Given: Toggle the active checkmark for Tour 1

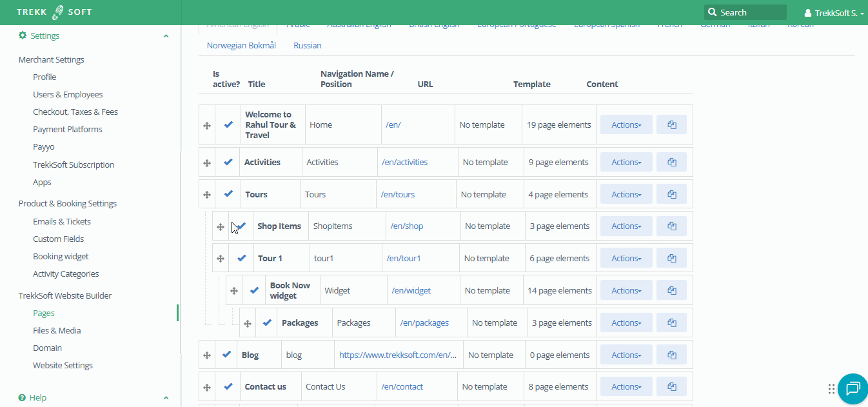Looking at the screenshot, I should pyautogui.click(x=242, y=259).
